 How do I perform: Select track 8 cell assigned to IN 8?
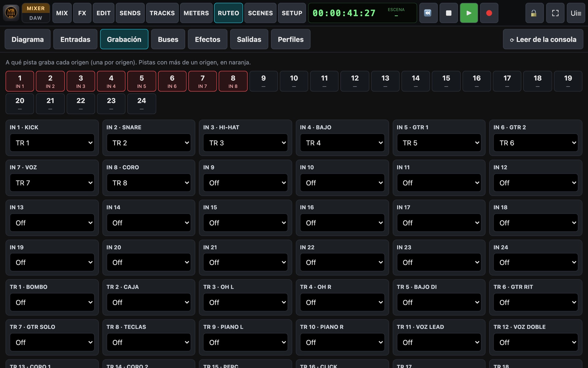[233, 81]
